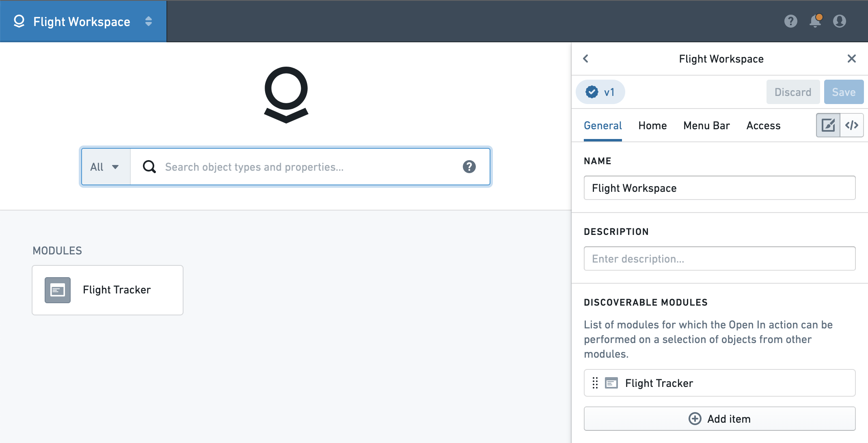This screenshot has width=868, height=443.
Task: Click the magnifier icon in search box
Action: click(x=149, y=167)
